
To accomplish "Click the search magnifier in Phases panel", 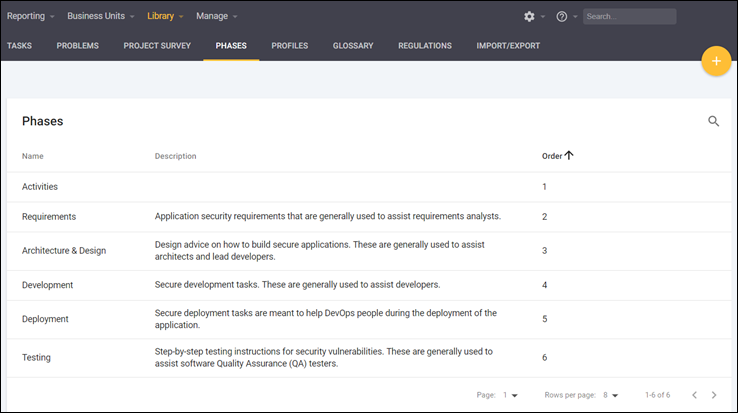I will tap(713, 121).
